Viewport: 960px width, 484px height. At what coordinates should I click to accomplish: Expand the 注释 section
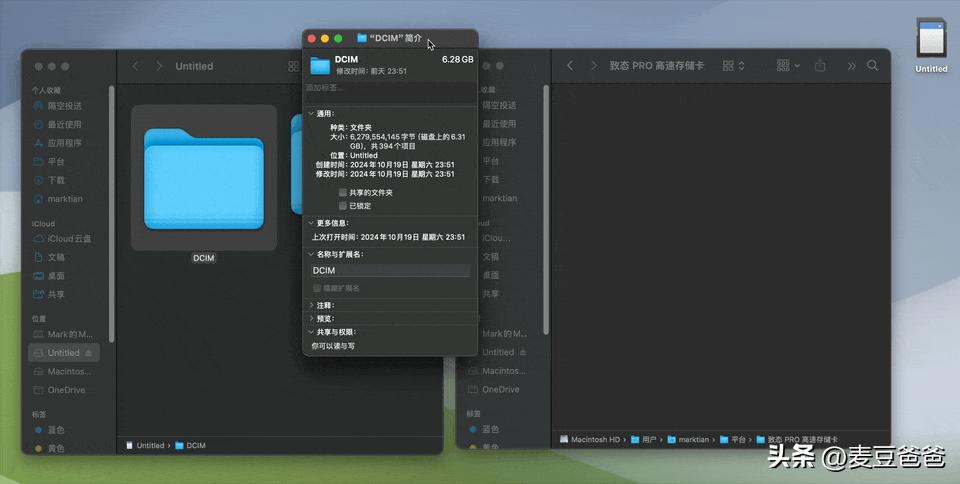(x=311, y=305)
